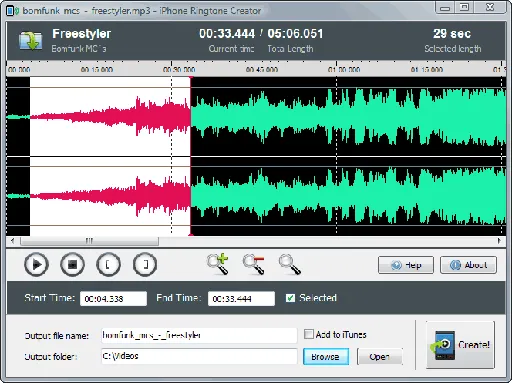Create the ringtone with Create! button
Image resolution: width=512 pixels, height=383 pixels.
pyautogui.click(x=460, y=345)
